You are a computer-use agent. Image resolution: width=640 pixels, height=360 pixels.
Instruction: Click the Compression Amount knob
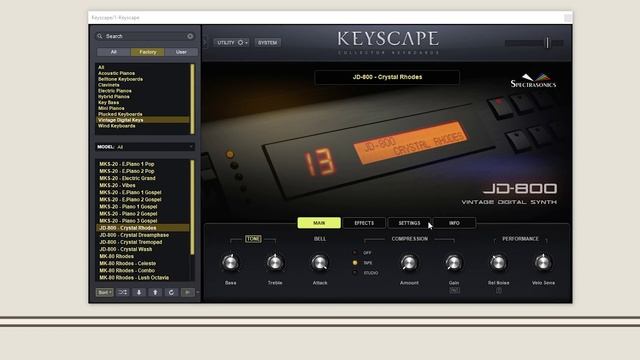tap(409, 262)
